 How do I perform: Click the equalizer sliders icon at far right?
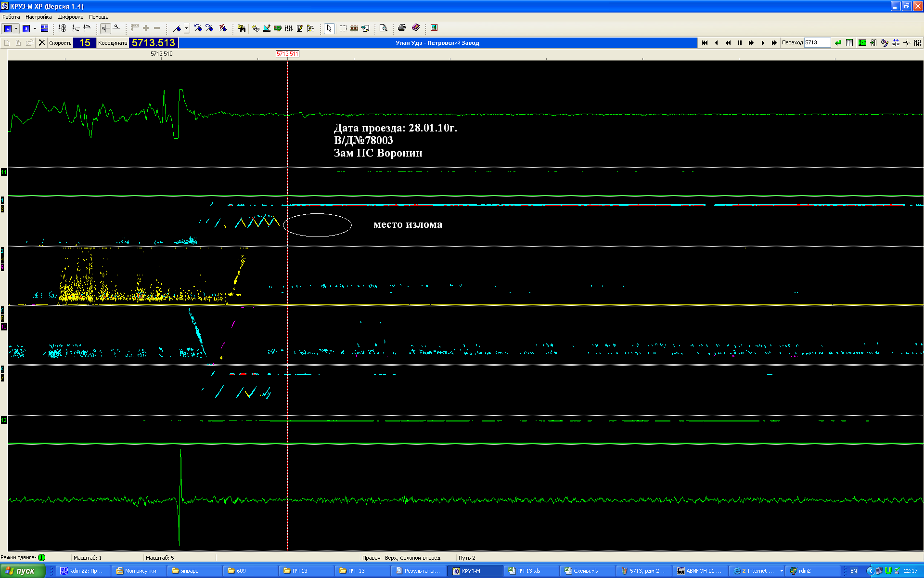coord(918,43)
